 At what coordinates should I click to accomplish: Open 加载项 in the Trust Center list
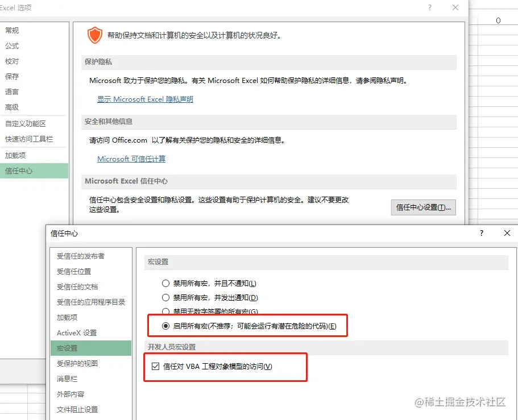[91, 318]
